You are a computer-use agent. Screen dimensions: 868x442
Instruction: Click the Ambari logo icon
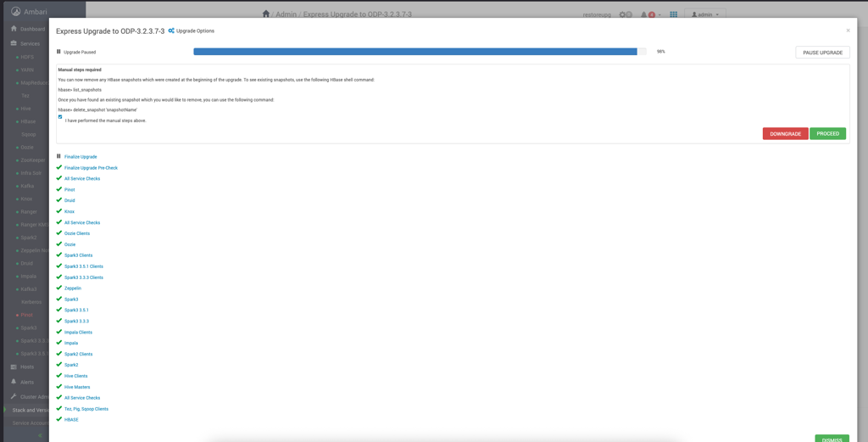15,12
